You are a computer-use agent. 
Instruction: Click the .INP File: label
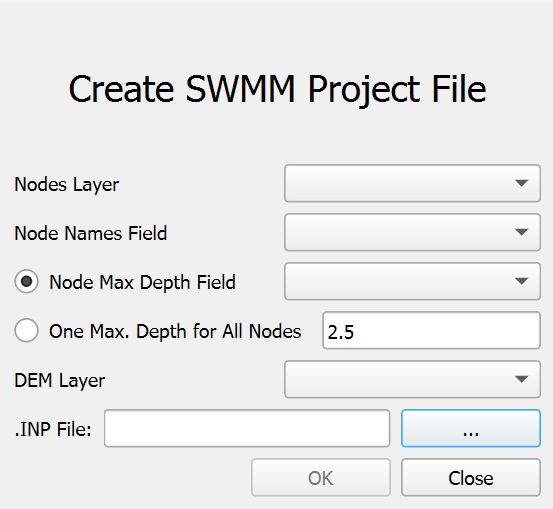click(x=53, y=429)
